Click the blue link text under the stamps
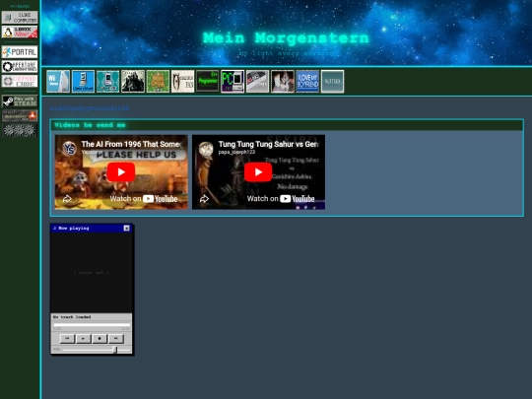The width and height of the screenshot is (532, 399). (90, 108)
